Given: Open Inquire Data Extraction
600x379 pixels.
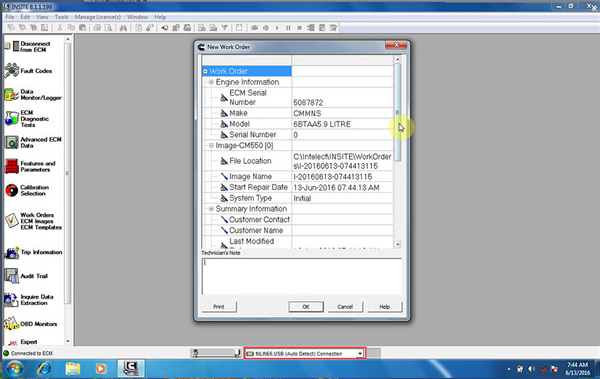Looking at the screenshot, I should click(29, 300).
